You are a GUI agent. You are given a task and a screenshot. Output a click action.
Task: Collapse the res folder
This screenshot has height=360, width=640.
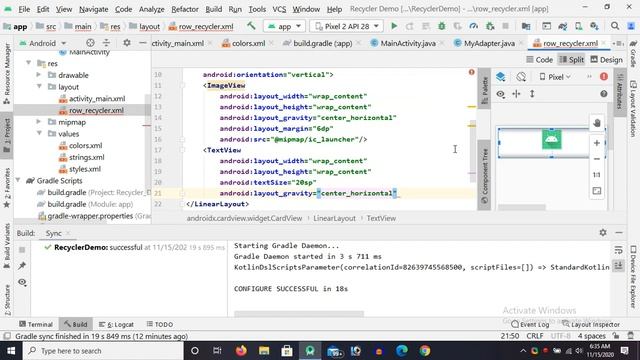point(29,63)
